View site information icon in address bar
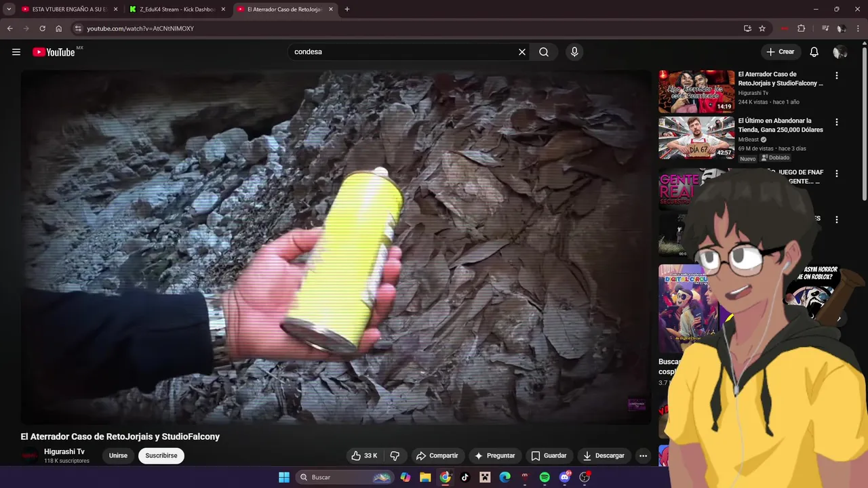The image size is (868, 488). point(78,28)
